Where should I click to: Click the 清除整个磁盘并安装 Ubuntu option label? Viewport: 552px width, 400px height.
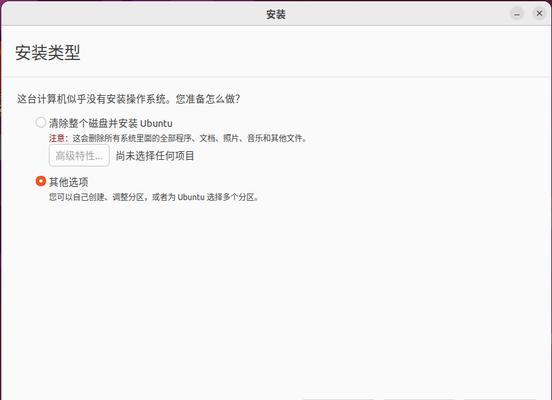coord(111,123)
